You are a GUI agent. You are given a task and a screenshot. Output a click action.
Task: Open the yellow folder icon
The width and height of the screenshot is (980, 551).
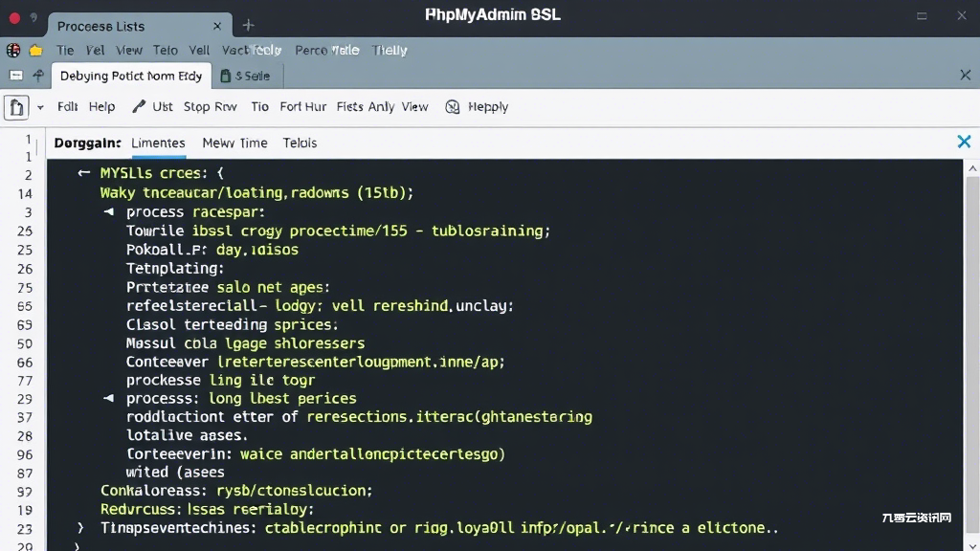(35, 50)
